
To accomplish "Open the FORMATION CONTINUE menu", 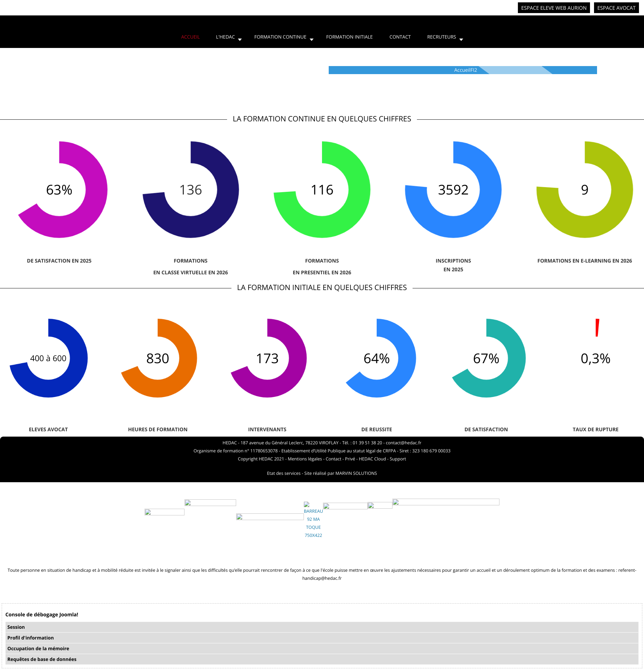I will pyautogui.click(x=280, y=37).
